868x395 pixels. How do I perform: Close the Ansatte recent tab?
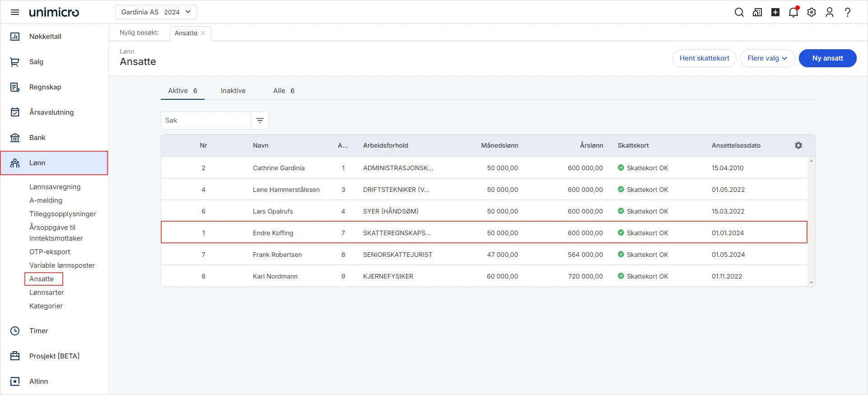(203, 33)
